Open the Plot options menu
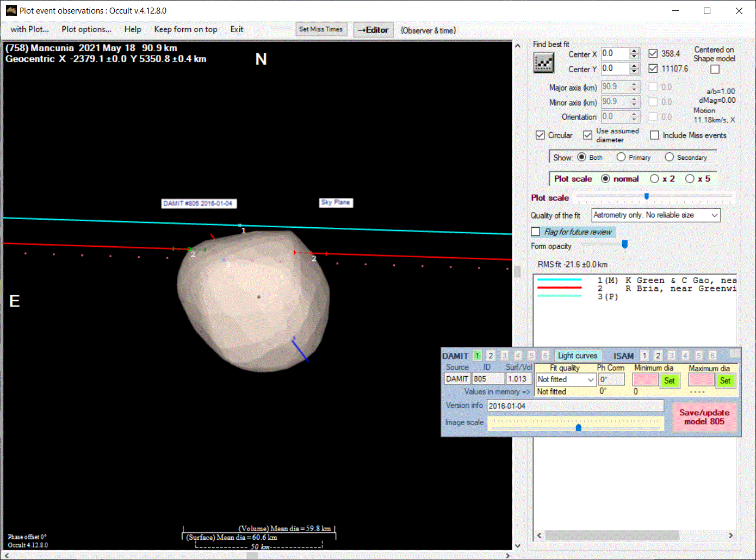This screenshot has height=560, width=756. point(86,29)
